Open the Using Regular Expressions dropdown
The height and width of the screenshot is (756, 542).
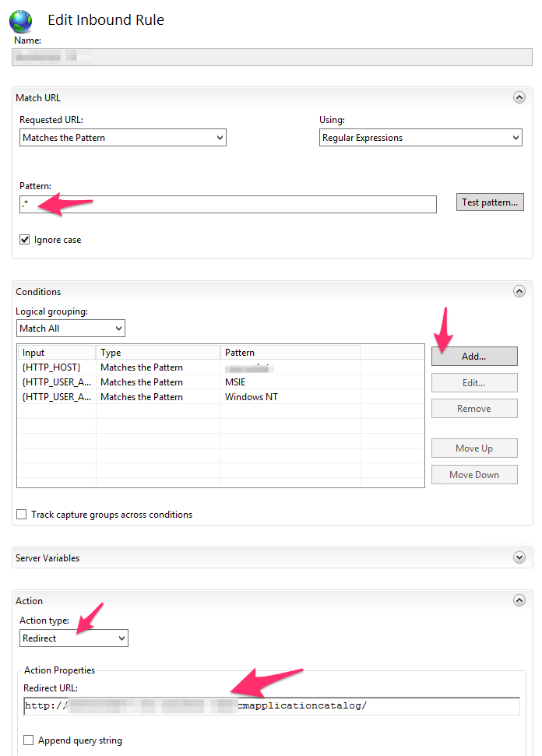click(420, 138)
